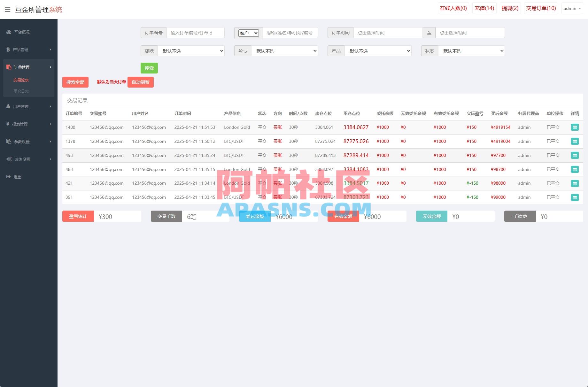The image size is (588, 387).
Task: Click the 搜索全部 button
Action: click(x=75, y=82)
